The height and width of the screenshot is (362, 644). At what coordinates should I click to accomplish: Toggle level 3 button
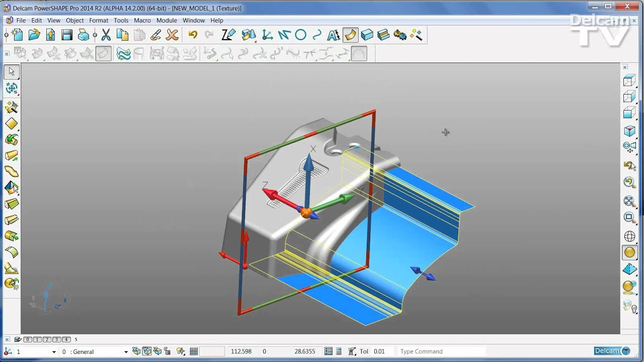click(56, 339)
